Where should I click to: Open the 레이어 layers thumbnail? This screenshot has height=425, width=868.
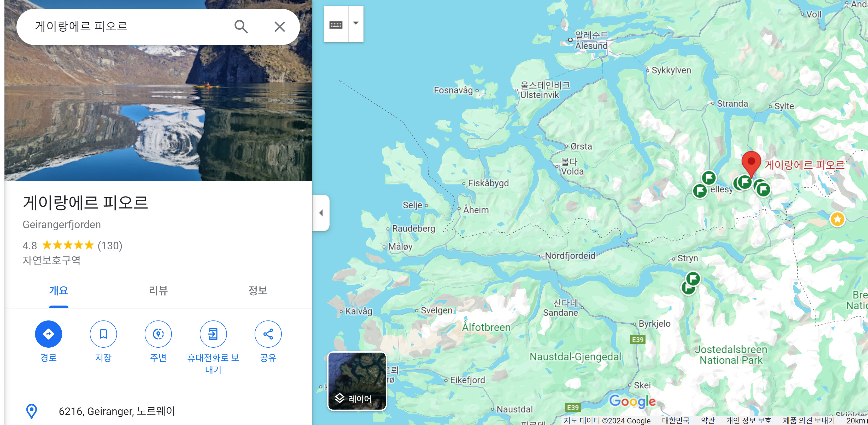pyautogui.click(x=357, y=381)
